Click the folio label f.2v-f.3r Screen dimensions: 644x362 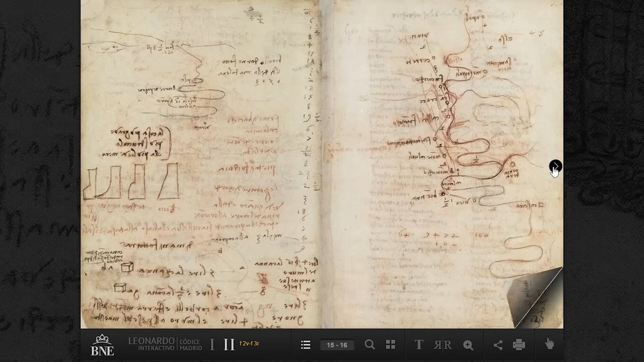[250, 344]
